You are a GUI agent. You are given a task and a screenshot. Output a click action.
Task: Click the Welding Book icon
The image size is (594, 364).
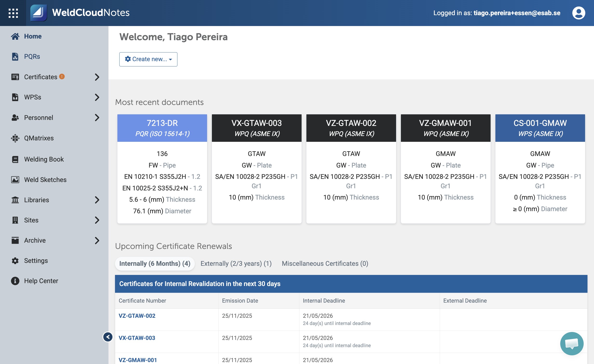click(x=15, y=159)
